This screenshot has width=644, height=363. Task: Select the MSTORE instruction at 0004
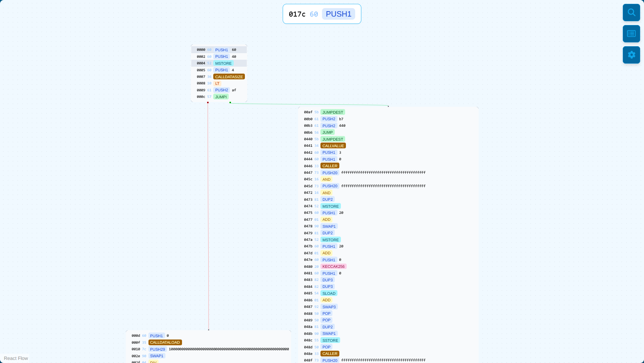223,63
